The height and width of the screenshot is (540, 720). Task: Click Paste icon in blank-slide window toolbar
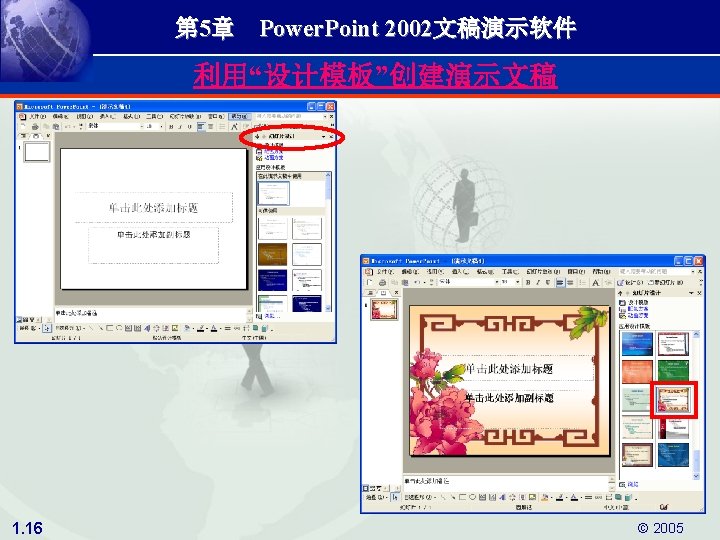coord(56,127)
